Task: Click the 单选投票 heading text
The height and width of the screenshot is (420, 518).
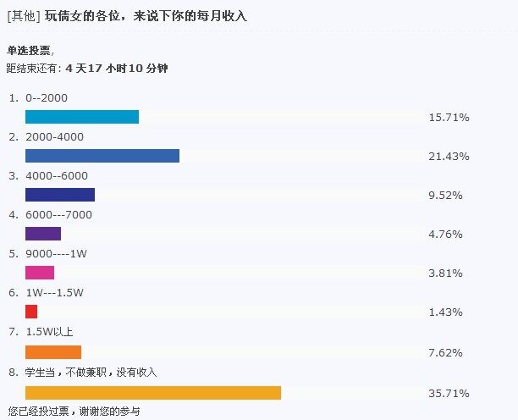Action: (x=29, y=51)
